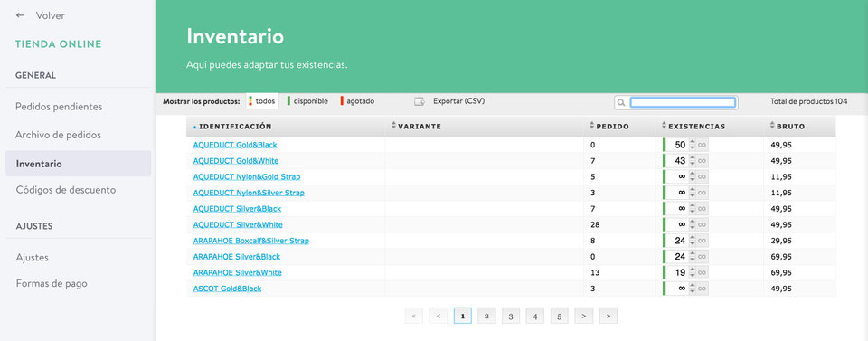Adjust stock stepper for ARAPAHOE Silver&Black
Image resolution: width=868 pixels, height=341 pixels.
coord(692,257)
